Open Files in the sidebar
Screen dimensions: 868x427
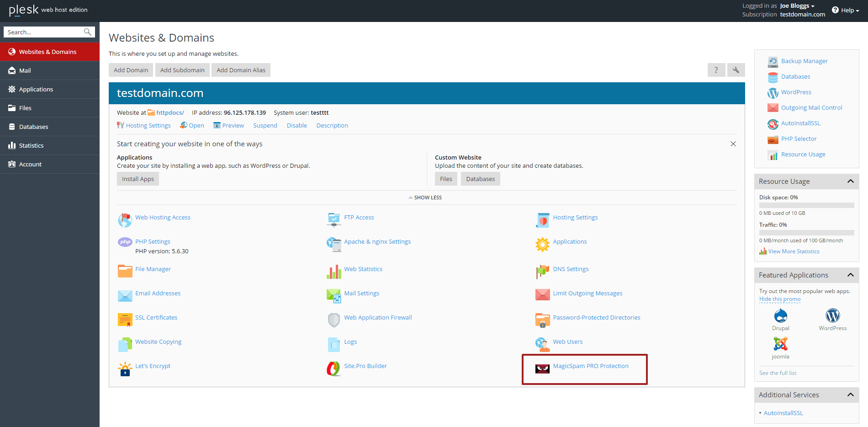pyautogui.click(x=50, y=108)
